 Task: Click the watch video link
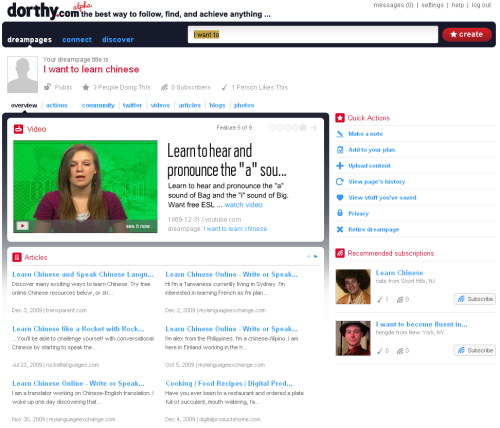(x=243, y=205)
